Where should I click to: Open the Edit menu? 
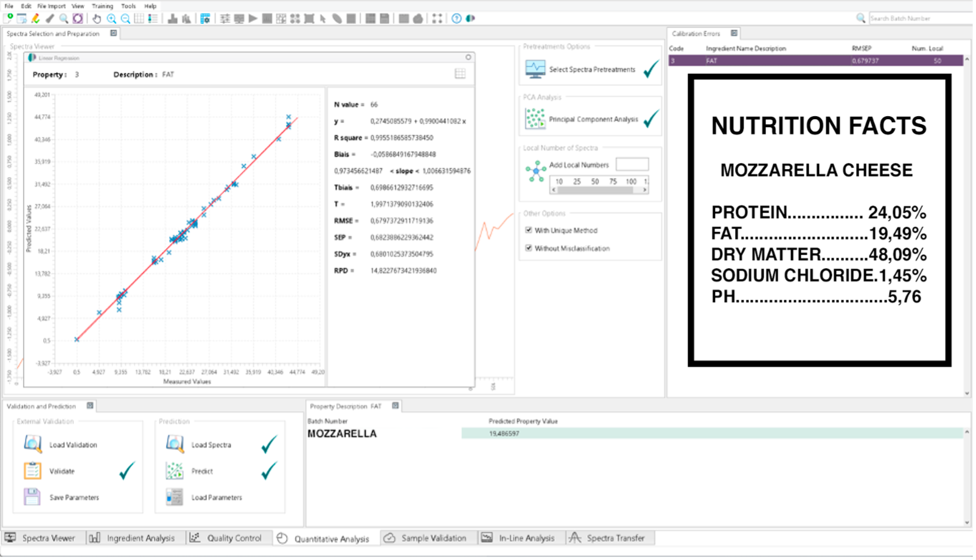pos(26,6)
